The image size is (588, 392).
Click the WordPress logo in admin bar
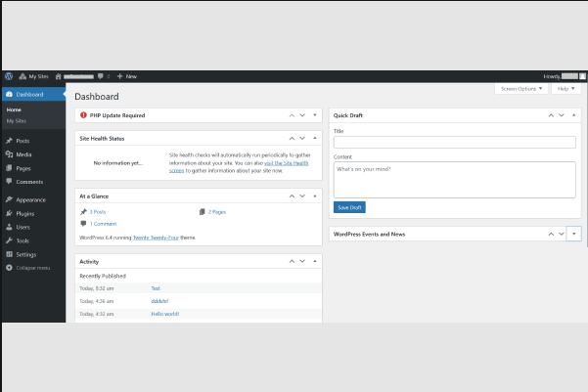coord(9,76)
